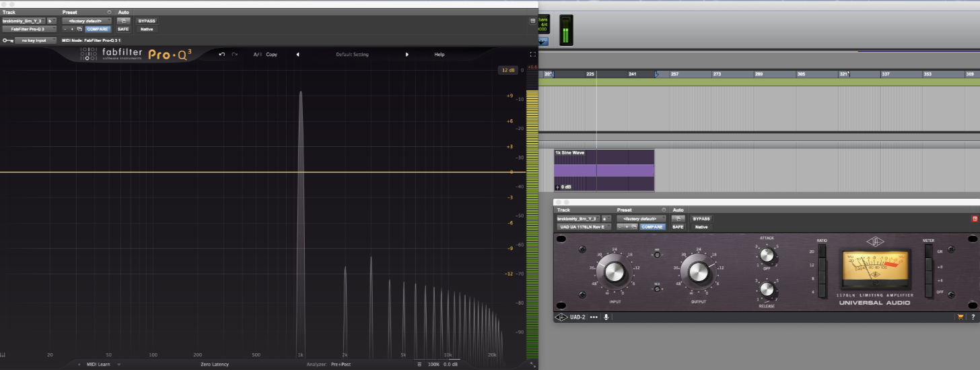Viewport: 980px width, 370px height.
Task: Toggle COMPARE on the Pro-Q 3 plugin
Action: [98, 29]
